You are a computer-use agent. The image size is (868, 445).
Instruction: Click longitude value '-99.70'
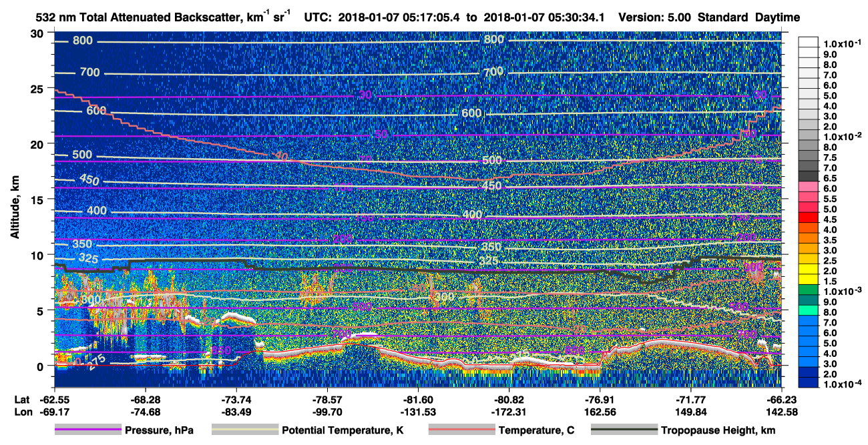[x=327, y=412]
